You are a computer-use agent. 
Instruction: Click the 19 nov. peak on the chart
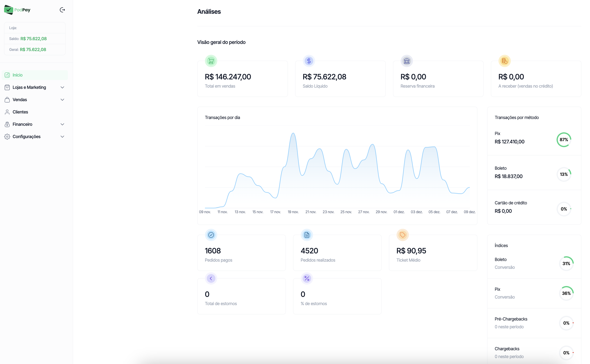[293, 133]
